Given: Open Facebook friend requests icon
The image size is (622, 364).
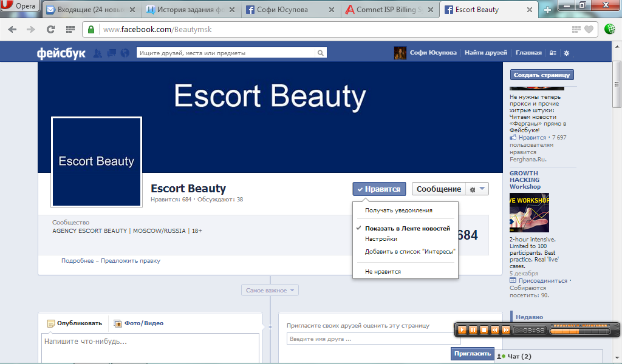Looking at the screenshot, I should (x=97, y=53).
